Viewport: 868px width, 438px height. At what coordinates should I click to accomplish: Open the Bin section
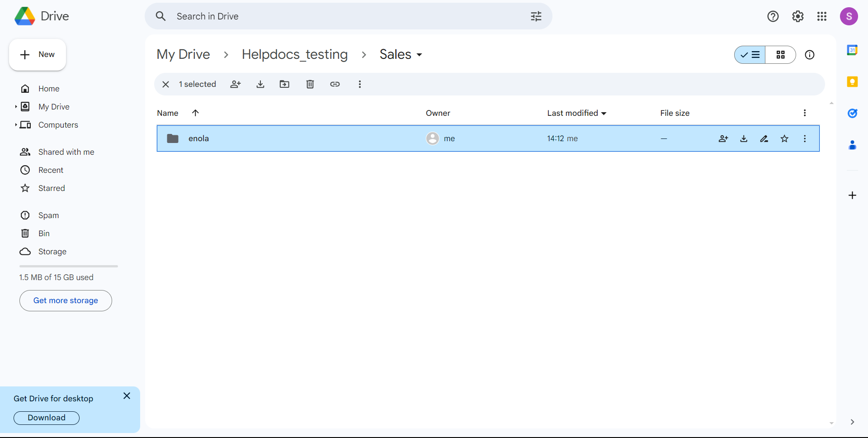tap(44, 233)
